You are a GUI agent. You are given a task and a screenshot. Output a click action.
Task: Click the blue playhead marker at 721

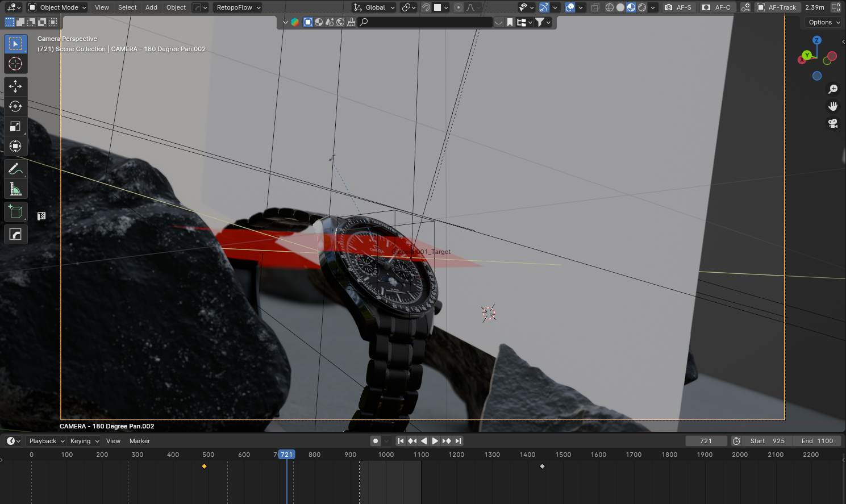pos(287,455)
